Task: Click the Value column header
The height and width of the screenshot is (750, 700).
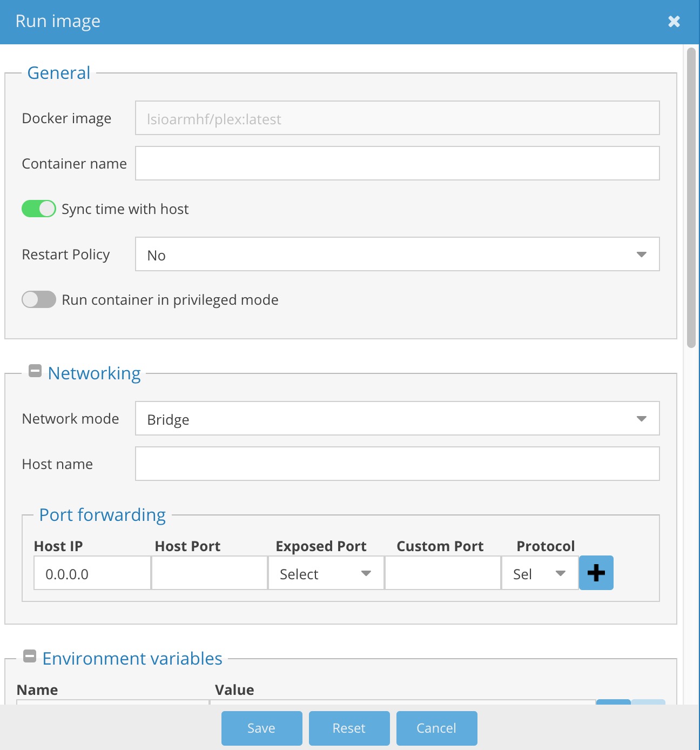Action: [x=234, y=690]
